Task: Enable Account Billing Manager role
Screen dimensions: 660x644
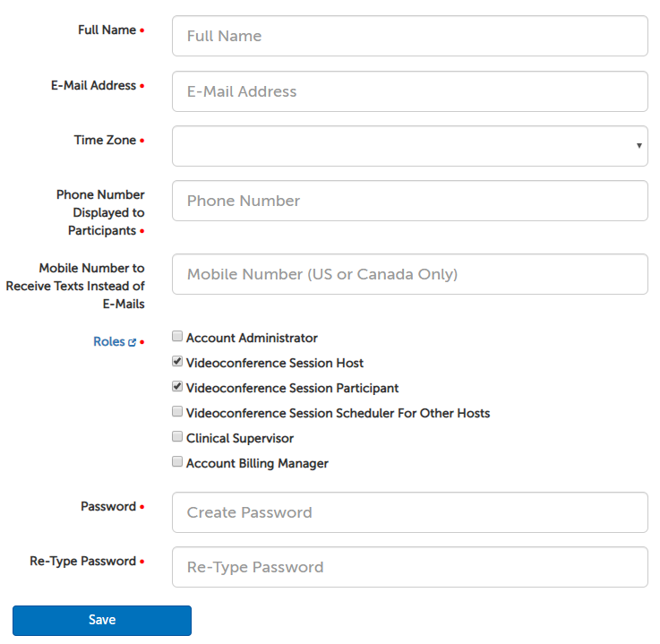Action: click(x=177, y=463)
